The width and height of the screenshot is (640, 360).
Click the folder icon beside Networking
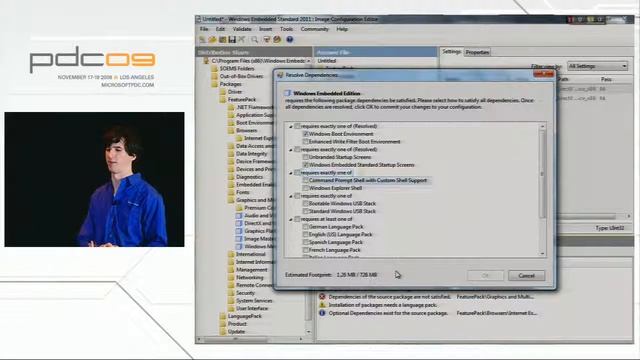tap(231, 278)
